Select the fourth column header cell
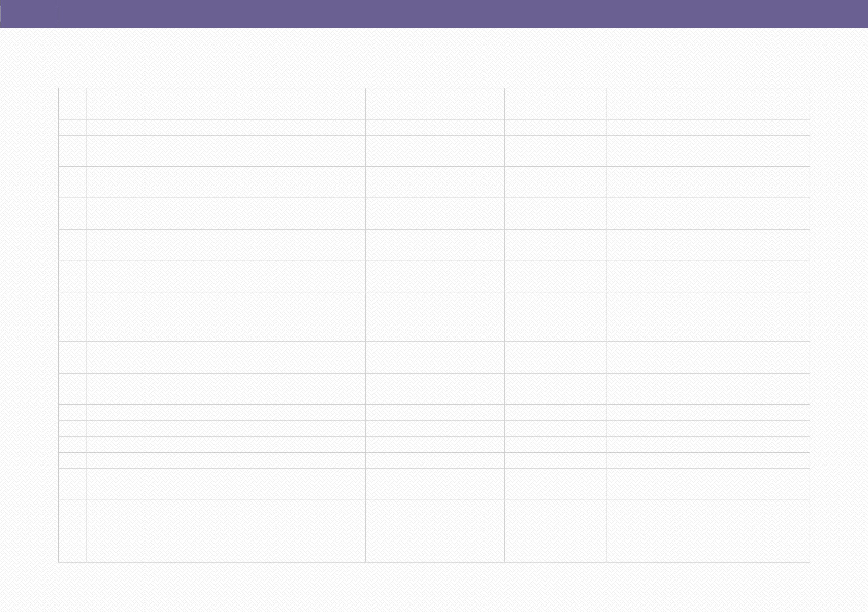This screenshot has width=868, height=612. [x=555, y=103]
